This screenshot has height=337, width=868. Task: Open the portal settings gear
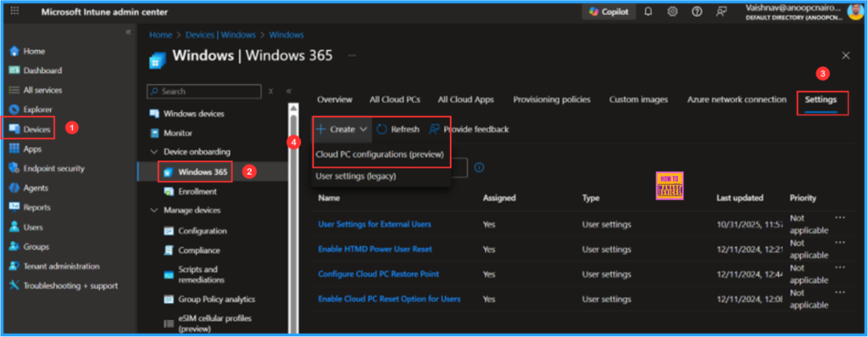(x=672, y=12)
